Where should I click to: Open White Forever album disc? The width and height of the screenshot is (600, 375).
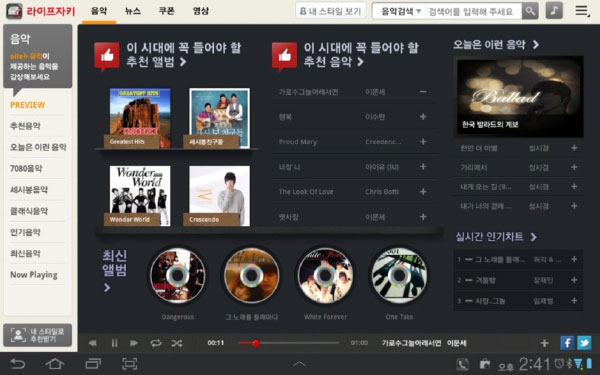(325, 275)
